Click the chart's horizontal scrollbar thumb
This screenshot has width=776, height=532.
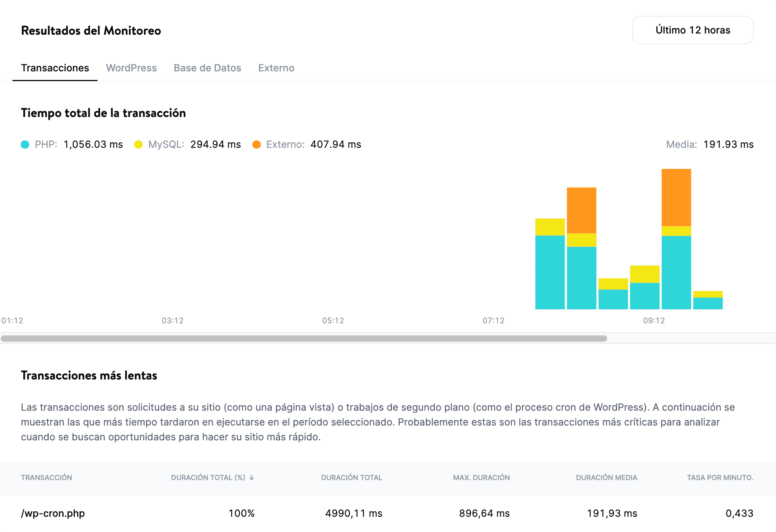pos(304,339)
